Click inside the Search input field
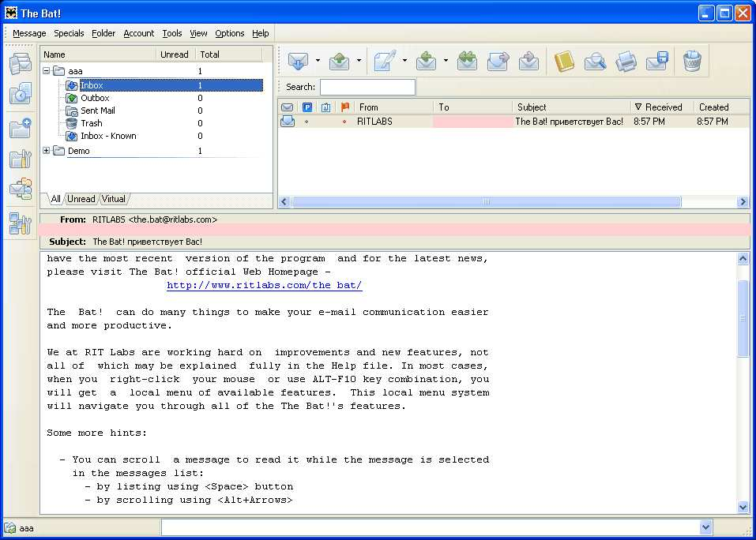This screenshot has width=756, height=540. pyautogui.click(x=367, y=87)
